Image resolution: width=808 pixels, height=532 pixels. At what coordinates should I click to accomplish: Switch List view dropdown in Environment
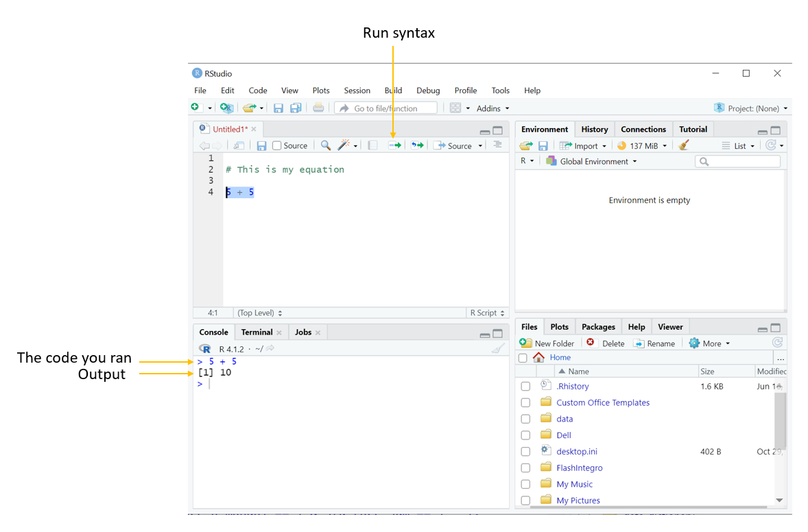[739, 146]
